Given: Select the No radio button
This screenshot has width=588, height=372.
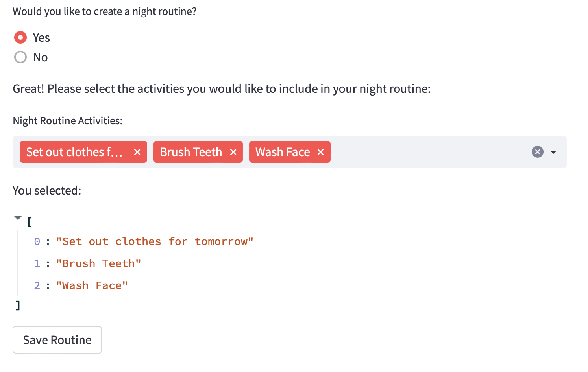Looking at the screenshot, I should tap(20, 57).
